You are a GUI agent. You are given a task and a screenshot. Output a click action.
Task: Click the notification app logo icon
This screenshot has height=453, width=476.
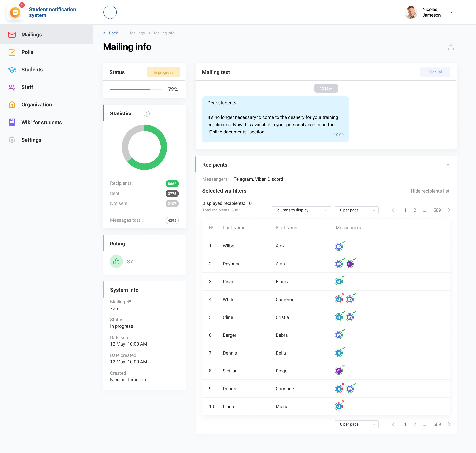15,12
